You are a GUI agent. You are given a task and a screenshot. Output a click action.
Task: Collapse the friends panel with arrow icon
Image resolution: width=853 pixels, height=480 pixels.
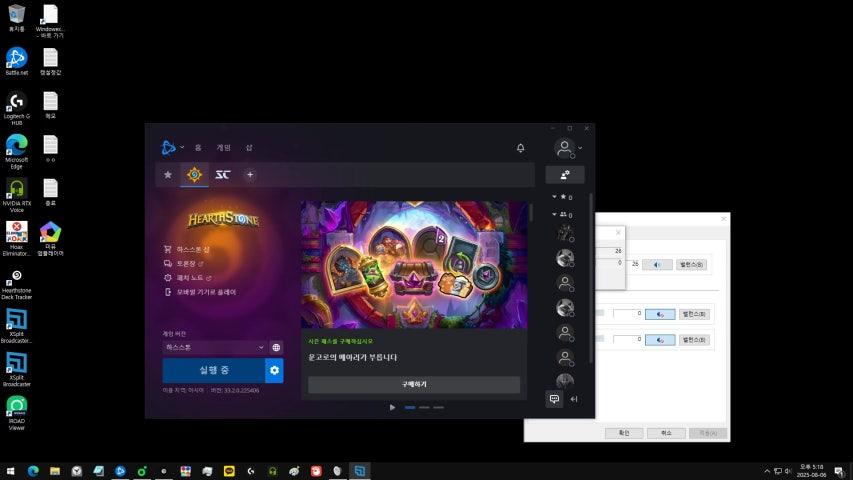pyautogui.click(x=574, y=399)
